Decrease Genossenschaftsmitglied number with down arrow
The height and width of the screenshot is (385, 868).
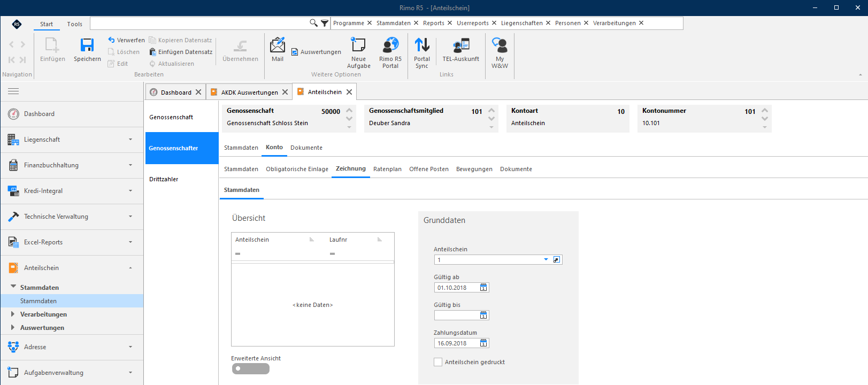491,119
